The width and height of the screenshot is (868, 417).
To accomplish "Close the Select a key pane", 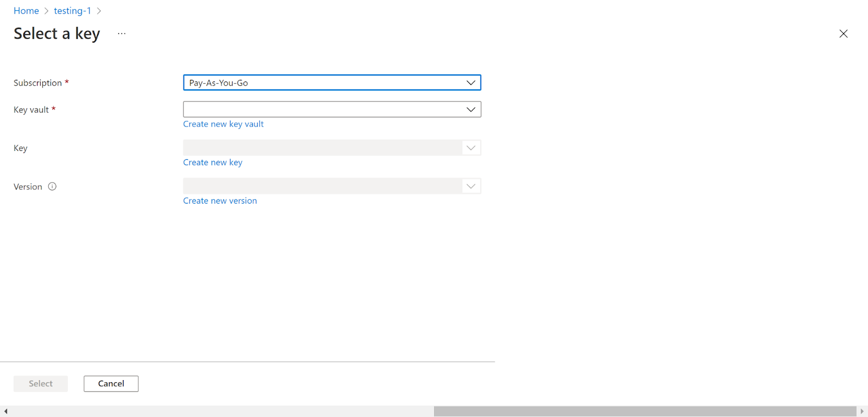I will (x=843, y=34).
